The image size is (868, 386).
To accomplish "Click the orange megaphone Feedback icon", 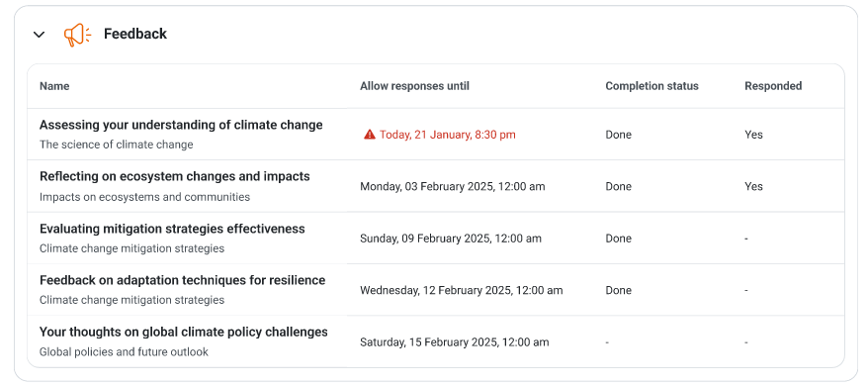I will [77, 35].
